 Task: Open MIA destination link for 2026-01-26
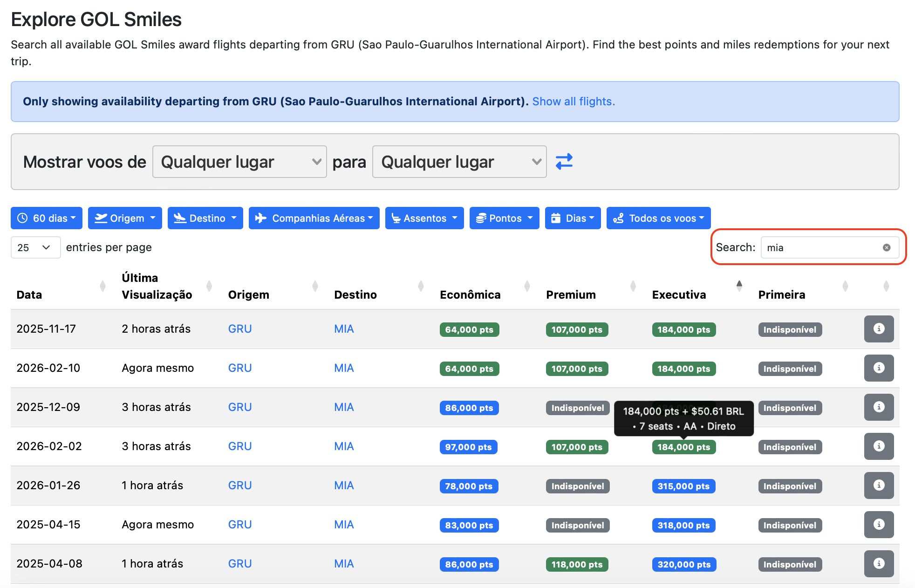point(344,485)
